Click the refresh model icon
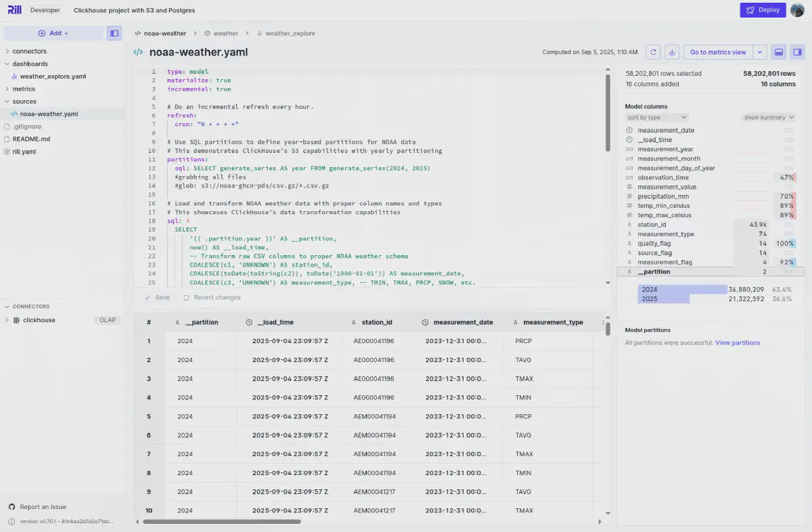 click(x=653, y=52)
